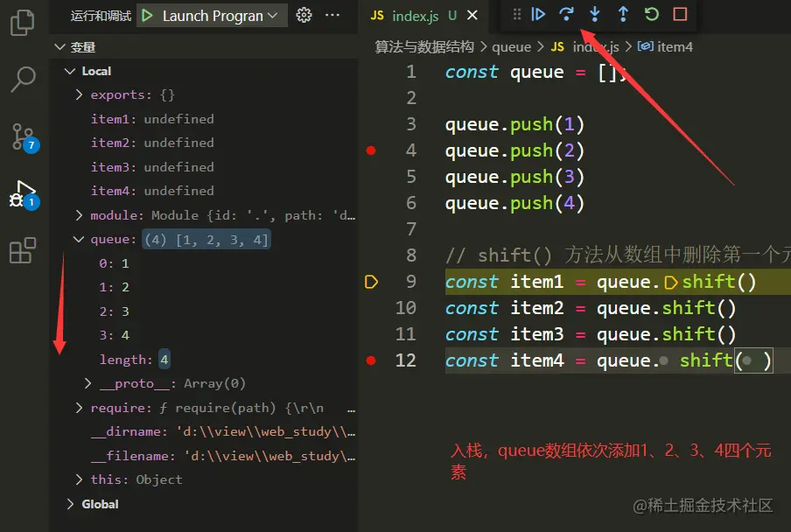Click inline breakpoint before shift on line 9
The width and height of the screenshot is (791, 532).
coord(671,283)
